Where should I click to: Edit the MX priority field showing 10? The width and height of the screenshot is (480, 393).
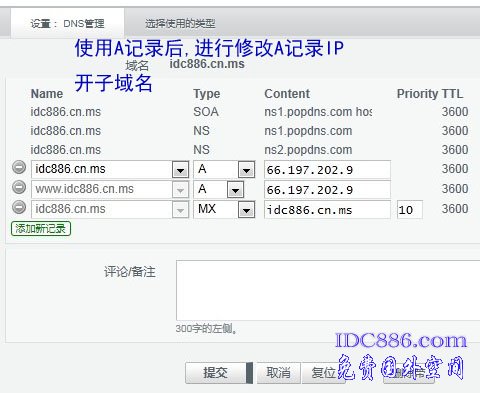(410, 210)
